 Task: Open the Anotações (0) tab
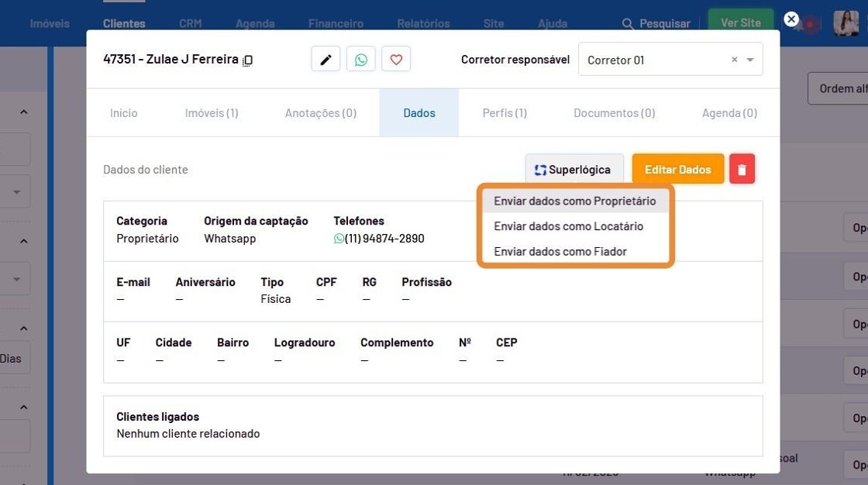(321, 113)
